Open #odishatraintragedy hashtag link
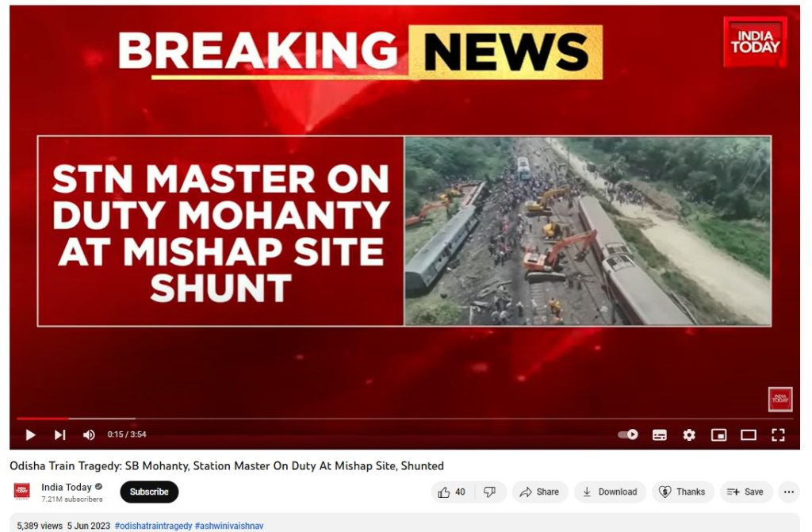 [153, 526]
